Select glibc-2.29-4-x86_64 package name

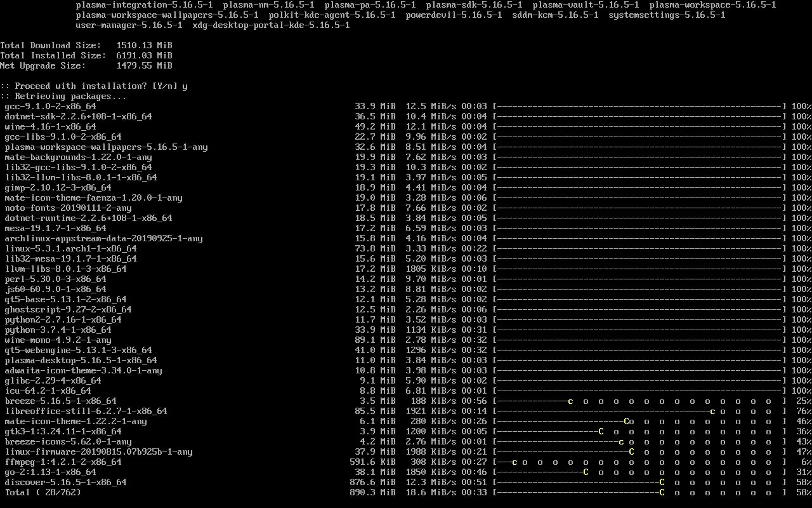53,381
